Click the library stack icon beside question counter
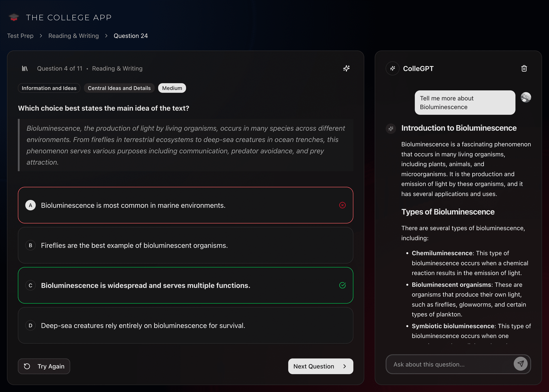Screen dimensions: 549x392 [x=25, y=68]
